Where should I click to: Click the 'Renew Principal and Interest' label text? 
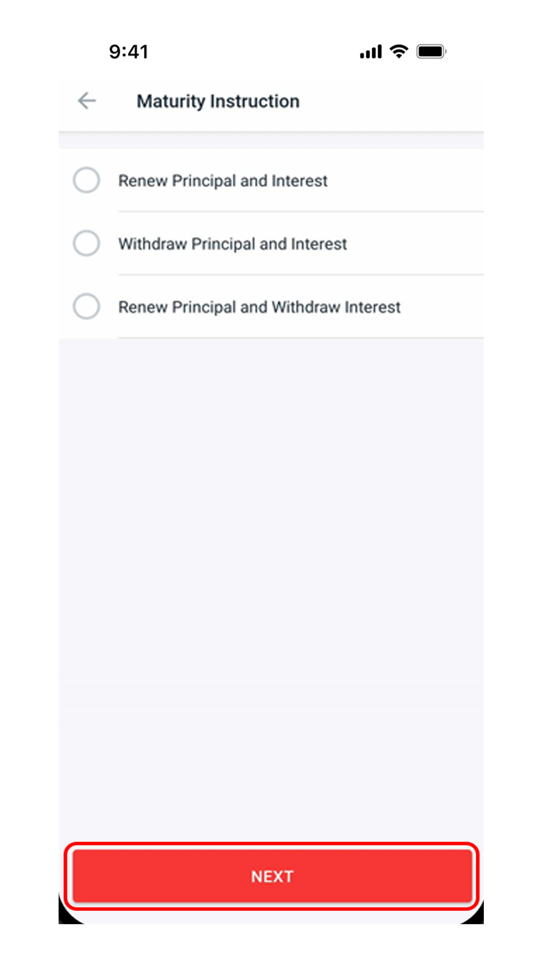[x=223, y=181]
